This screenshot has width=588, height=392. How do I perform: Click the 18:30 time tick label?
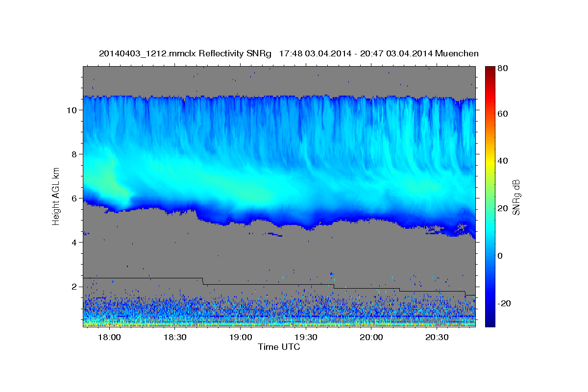point(175,338)
